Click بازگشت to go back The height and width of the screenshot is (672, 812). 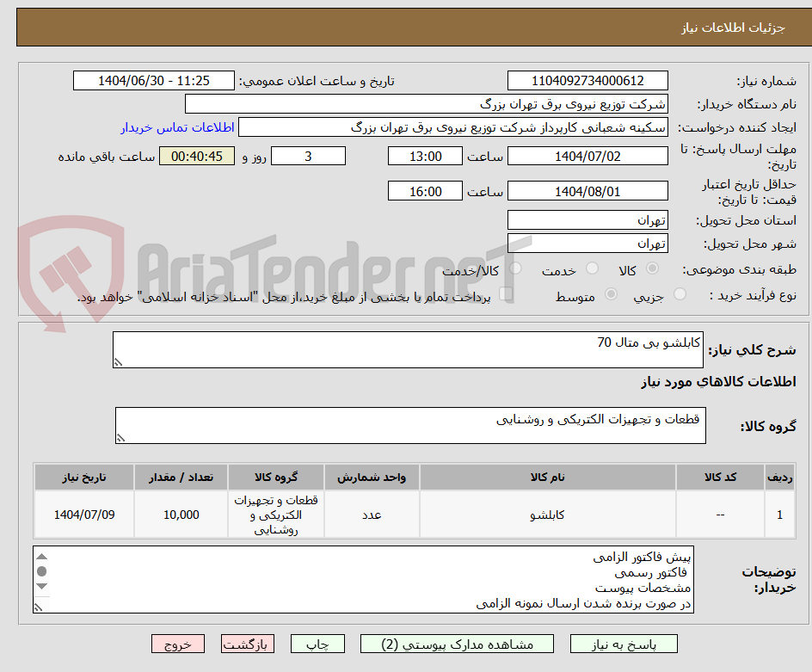[247, 643]
